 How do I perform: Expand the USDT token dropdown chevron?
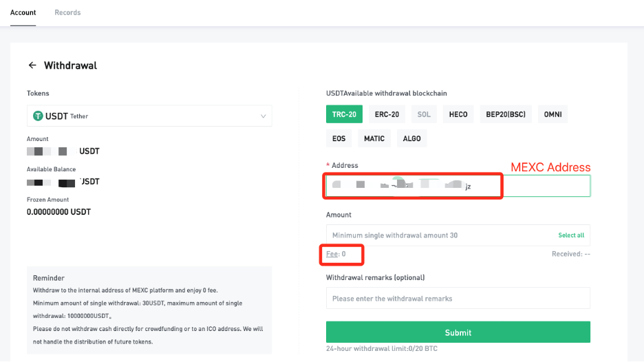click(263, 116)
